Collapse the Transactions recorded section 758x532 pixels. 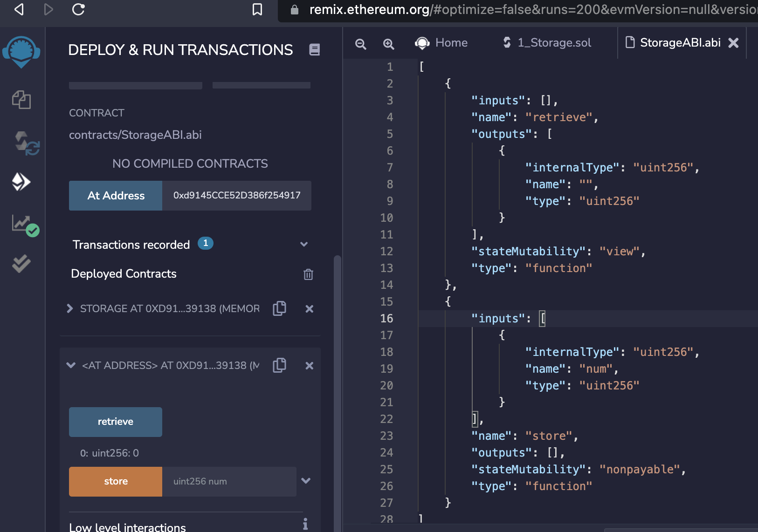pos(304,244)
